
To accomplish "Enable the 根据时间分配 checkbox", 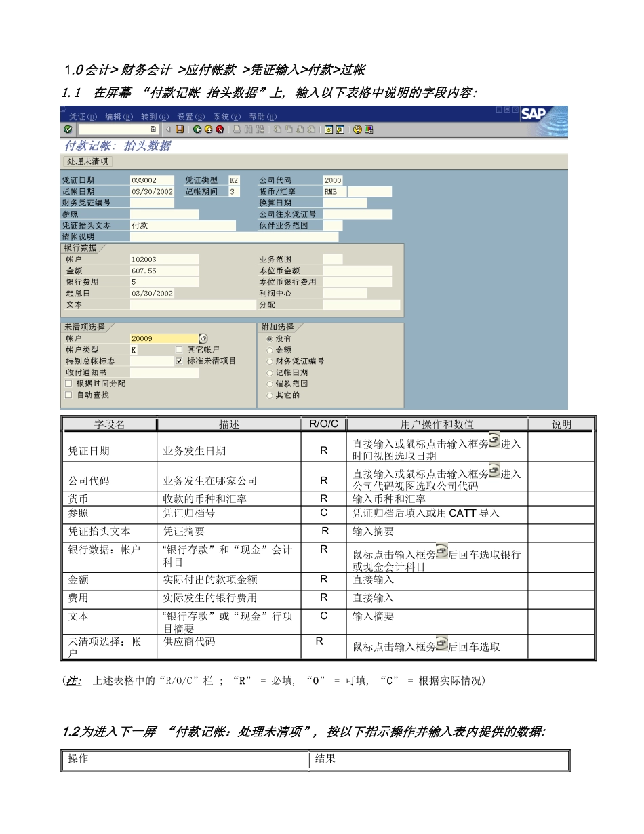I will tap(68, 383).
